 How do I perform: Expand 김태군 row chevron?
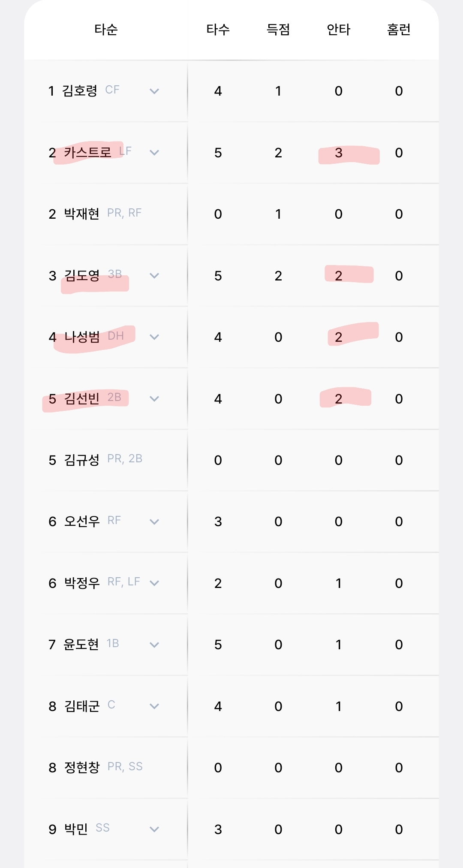(154, 706)
